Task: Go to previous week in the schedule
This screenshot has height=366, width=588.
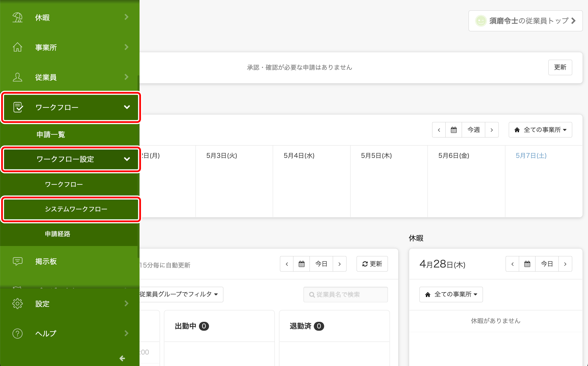Action: click(439, 130)
